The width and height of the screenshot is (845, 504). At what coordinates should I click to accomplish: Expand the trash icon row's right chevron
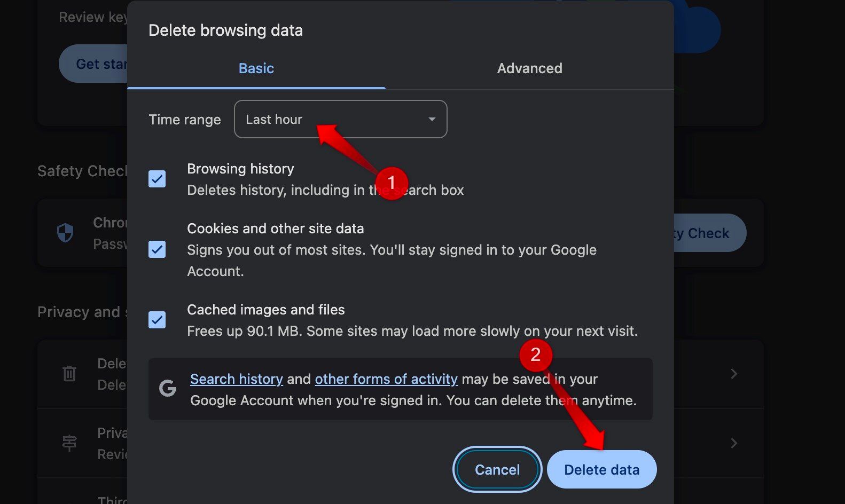coord(734,374)
